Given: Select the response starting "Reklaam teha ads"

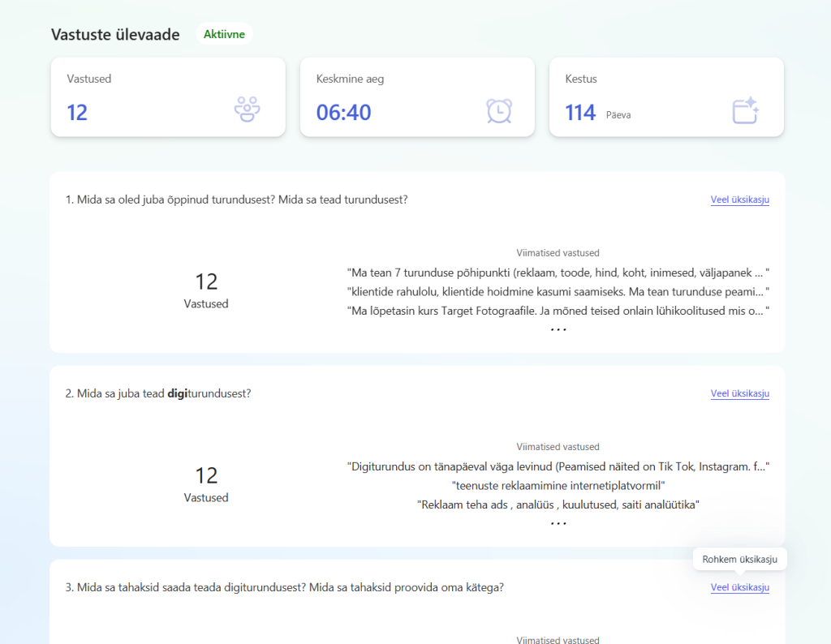Looking at the screenshot, I should 558,504.
